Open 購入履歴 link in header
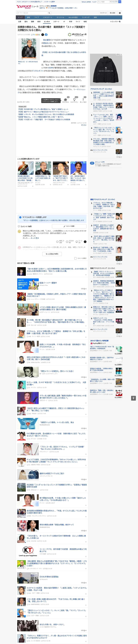 tap(112, 13)
